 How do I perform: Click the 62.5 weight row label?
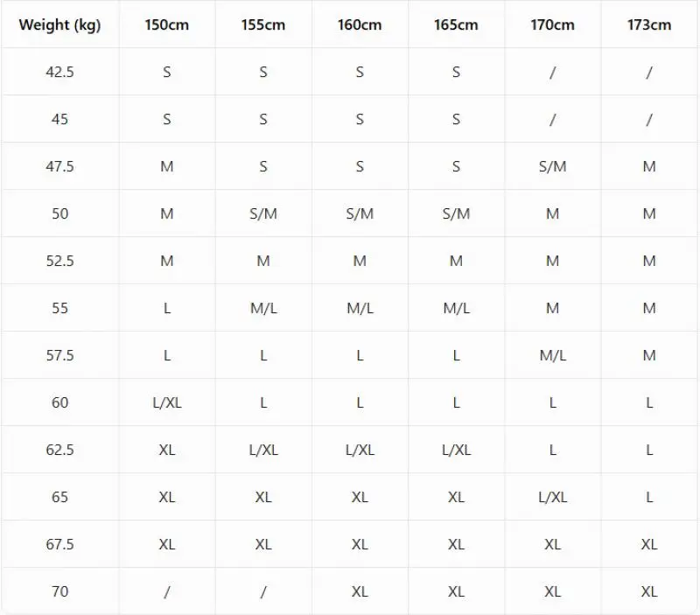[59, 450]
